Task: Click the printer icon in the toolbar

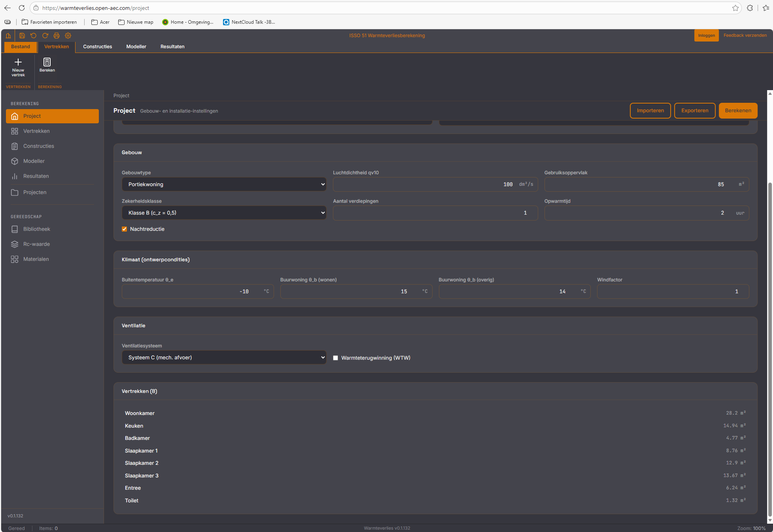Action: click(x=57, y=36)
